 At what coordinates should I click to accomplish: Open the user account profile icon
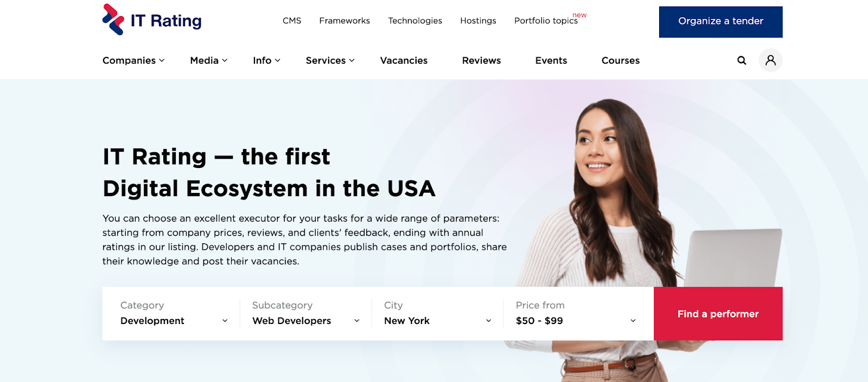[x=770, y=60]
